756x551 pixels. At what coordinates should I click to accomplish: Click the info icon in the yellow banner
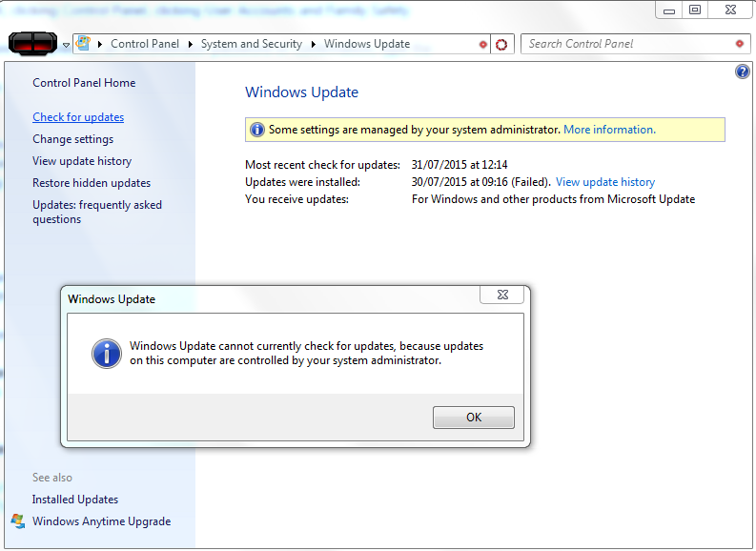pyautogui.click(x=257, y=130)
